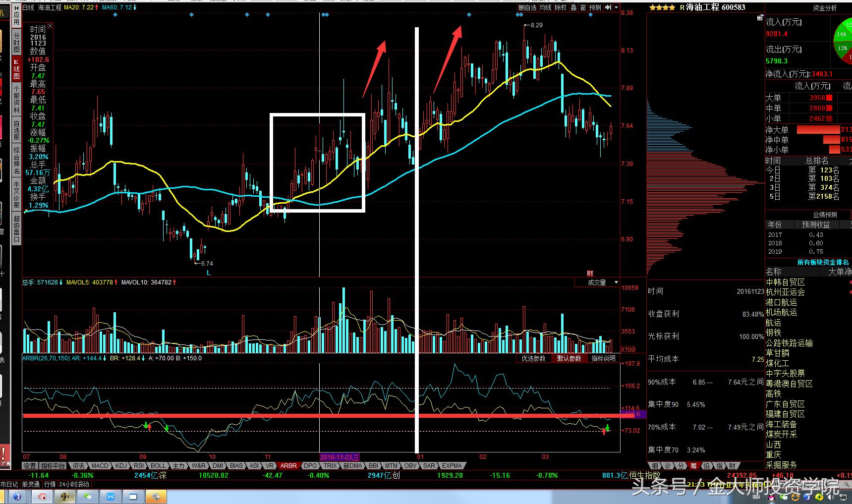Image resolution: width=852 pixels, height=504 pixels.
Task: Switch to the MACD indicator tab
Action: point(100,466)
